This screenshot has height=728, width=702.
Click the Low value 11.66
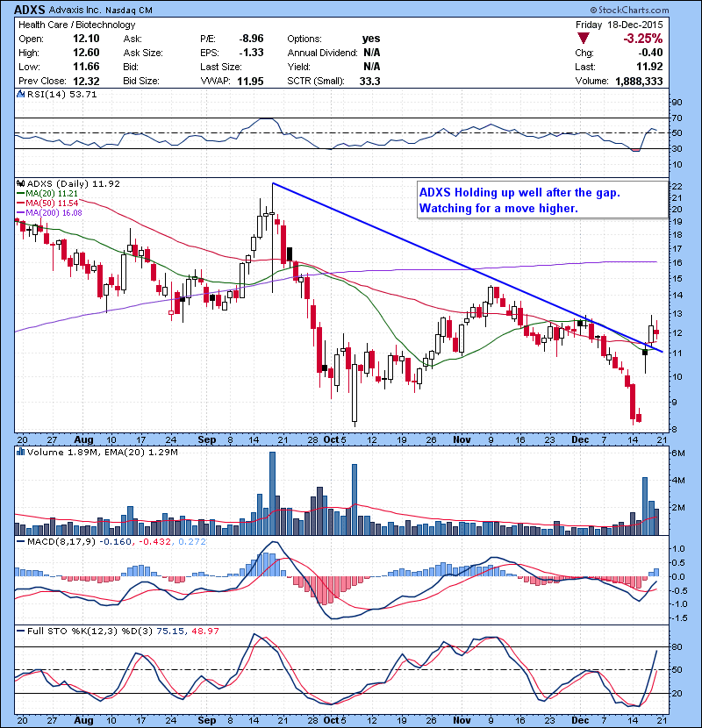(x=86, y=67)
